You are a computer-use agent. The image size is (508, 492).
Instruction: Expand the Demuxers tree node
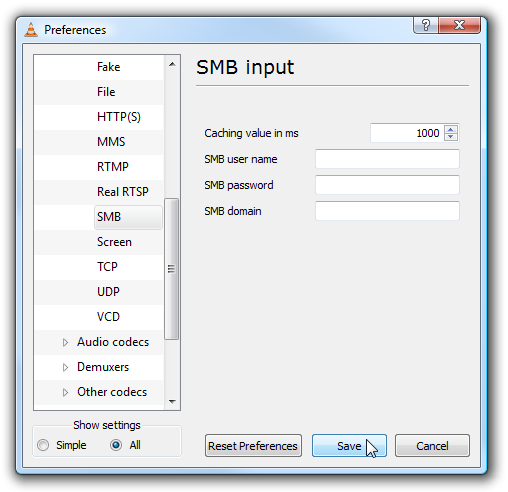pos(65,367)
